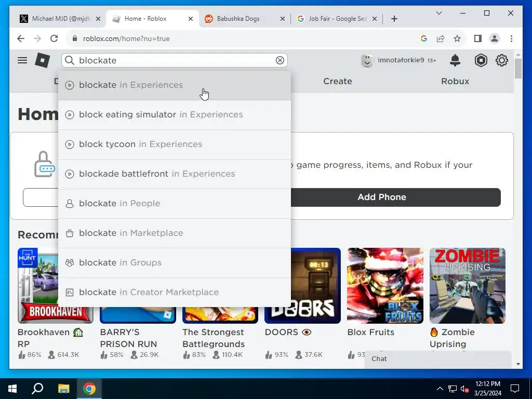Close the Michael MJD X tab
Viewport: 532px width, 399px height.
[98, 19]
